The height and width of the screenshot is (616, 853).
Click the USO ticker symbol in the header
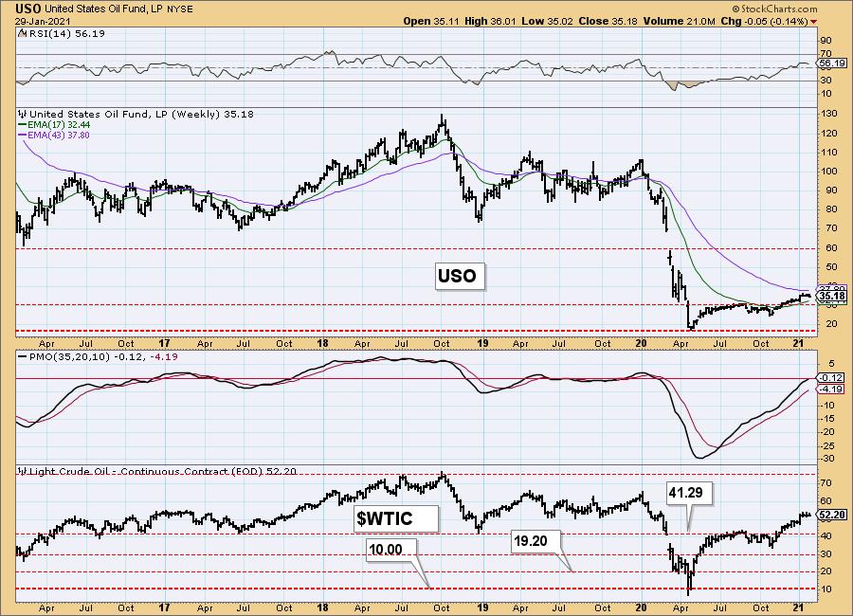pyautogui.click(x=28, y=9)
